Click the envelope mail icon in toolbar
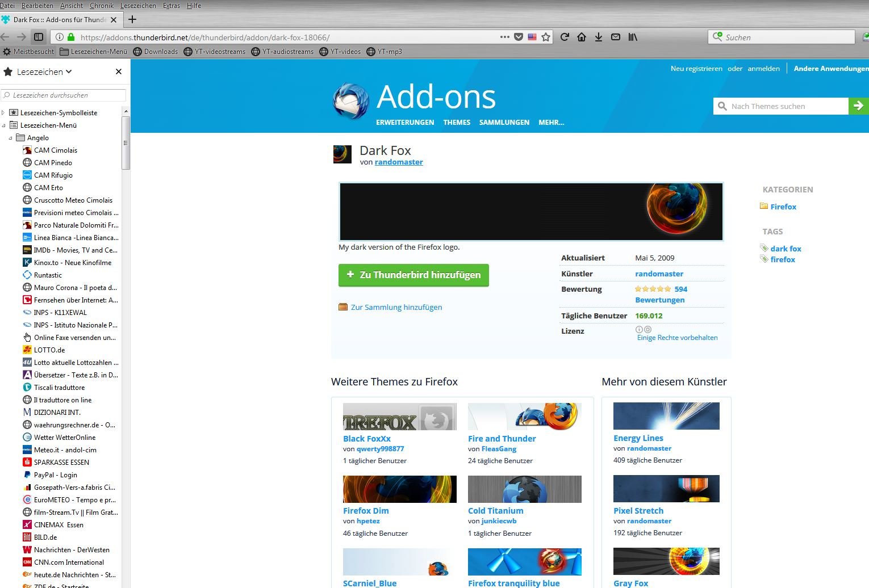 coord(616,37)
